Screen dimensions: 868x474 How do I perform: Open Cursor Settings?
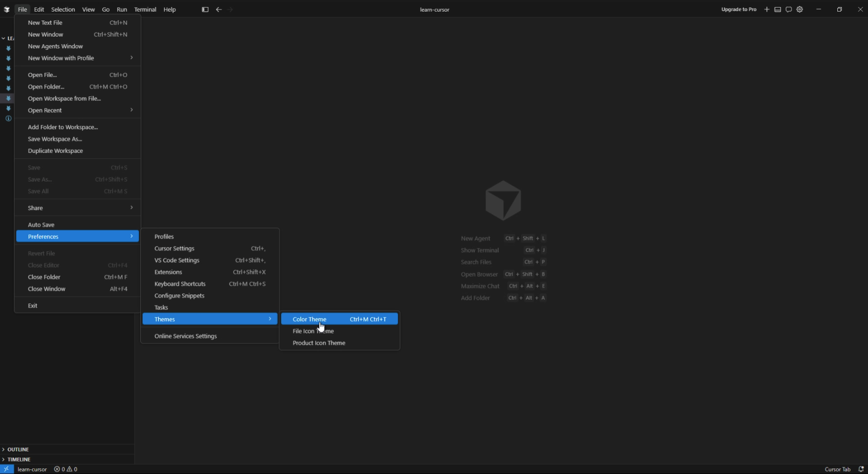click(210, 249)
